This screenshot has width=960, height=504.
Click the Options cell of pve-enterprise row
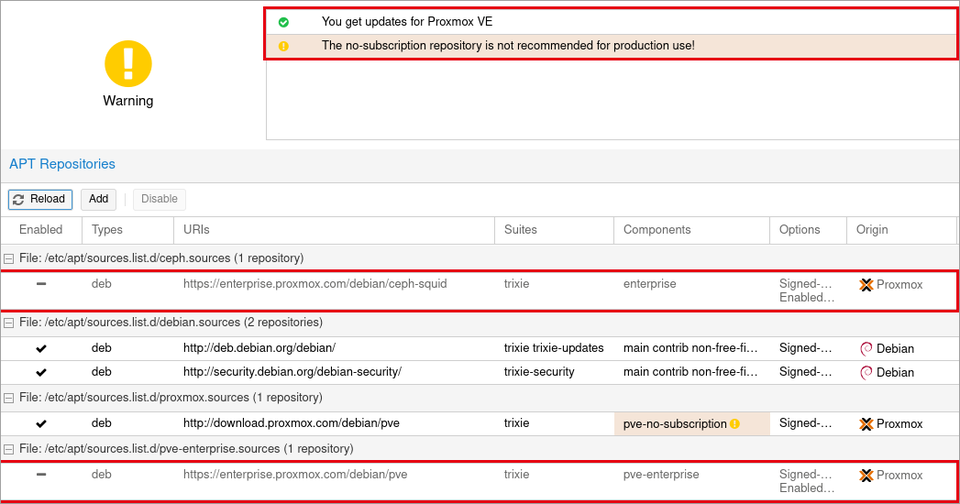[x=806, y=481]
